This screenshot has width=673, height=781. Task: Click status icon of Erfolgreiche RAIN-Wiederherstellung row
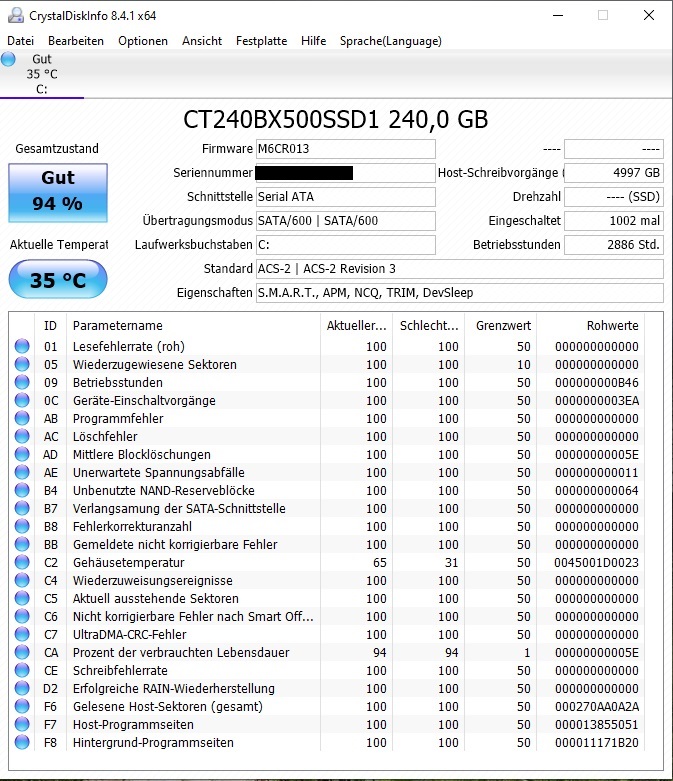22,688
